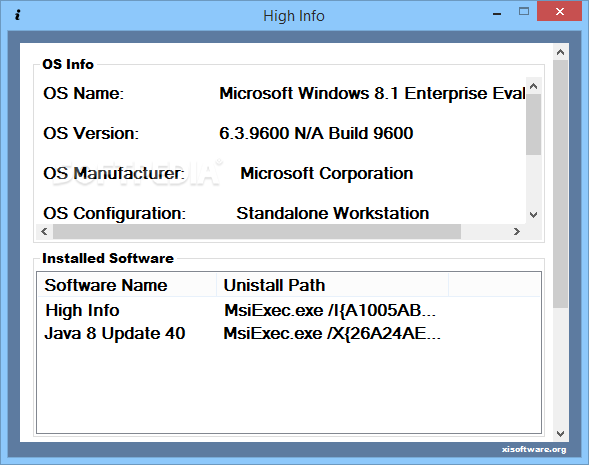Click main panel scroll up arrow
Image resolution: width=589 pixels, height=465 pixels.
[560, 52]
